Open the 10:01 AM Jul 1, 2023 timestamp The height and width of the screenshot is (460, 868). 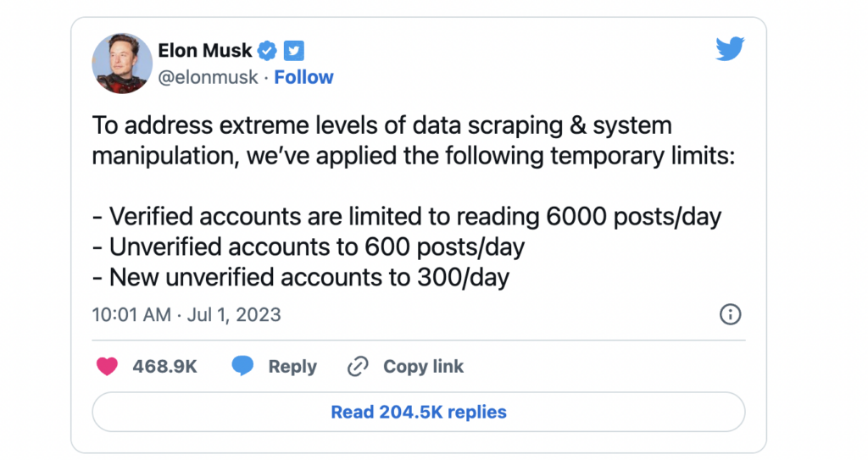pyautogui.click(x=186, y=316)
